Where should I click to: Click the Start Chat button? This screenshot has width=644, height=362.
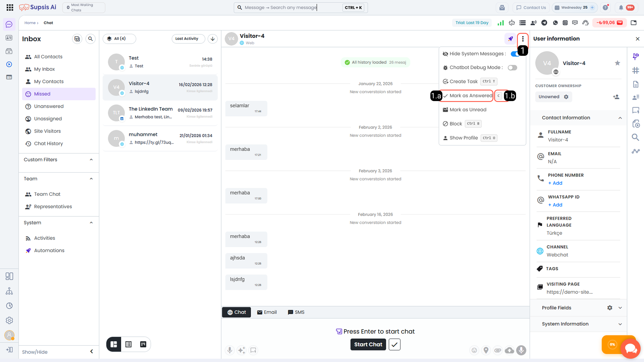pyautogui.click(x=368, y=345)
